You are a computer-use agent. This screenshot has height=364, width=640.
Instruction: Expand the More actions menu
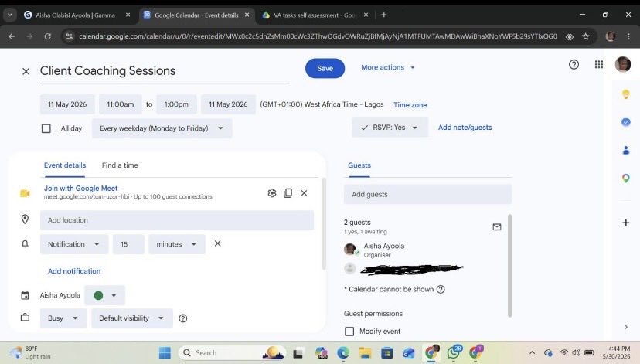388,67
